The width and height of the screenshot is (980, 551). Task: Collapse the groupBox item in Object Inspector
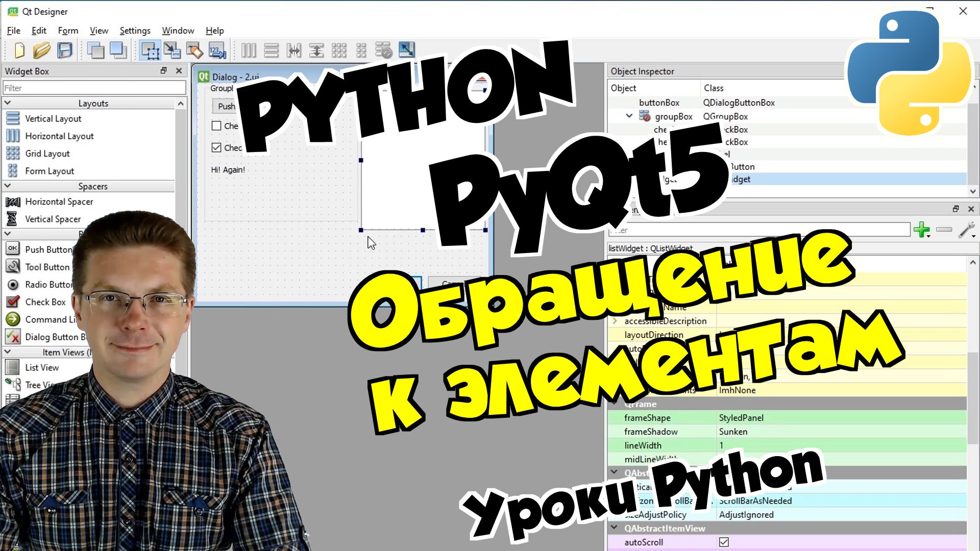pyautogui.click(x=629, y=116)
